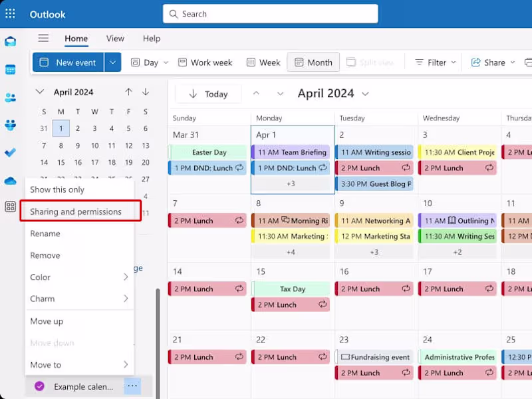Screen dimensions: 532x399
Task: Expand the Color submenu
Action: [126, 277]
